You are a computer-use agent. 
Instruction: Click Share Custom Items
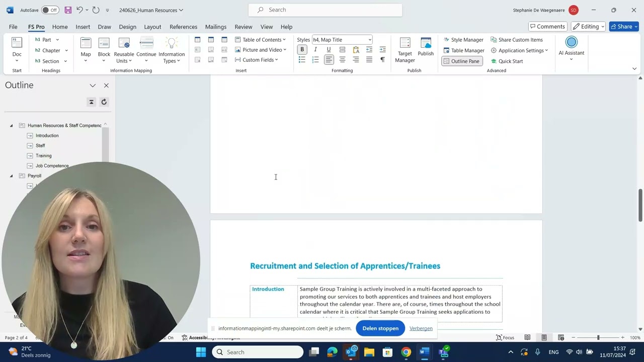517,40
